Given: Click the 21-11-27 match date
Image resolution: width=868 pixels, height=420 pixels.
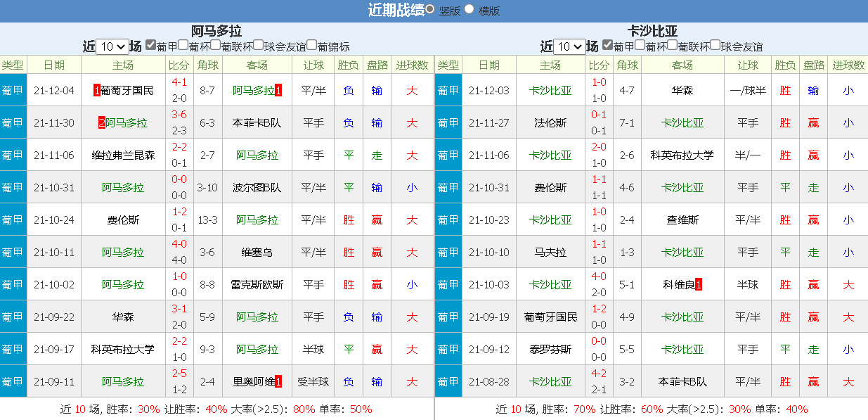Looking at the screenshot, I should click(x=489, y=123).
